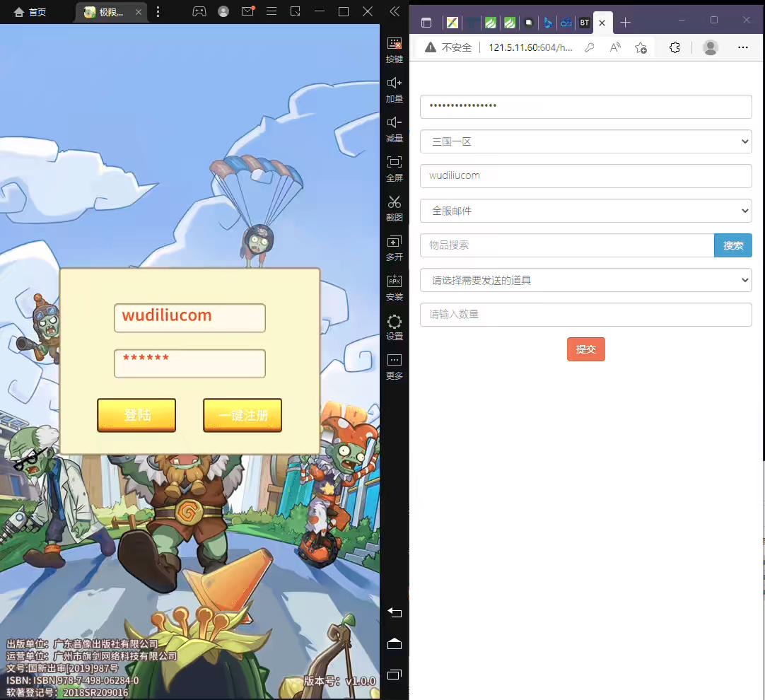
Task: Expand the 全服邮件 mail type dropdown
Action: point(585,211)
